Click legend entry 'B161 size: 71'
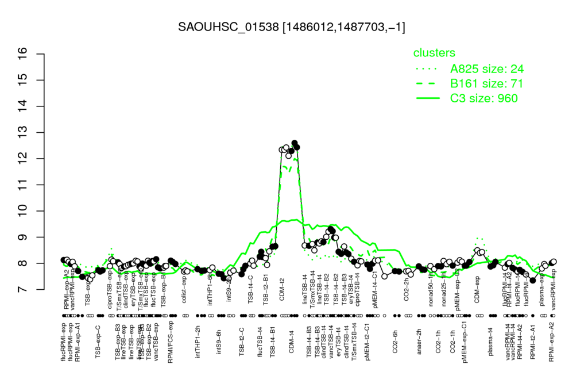The height and width of the screenshot is (368, 588). [x=486, y=83]
